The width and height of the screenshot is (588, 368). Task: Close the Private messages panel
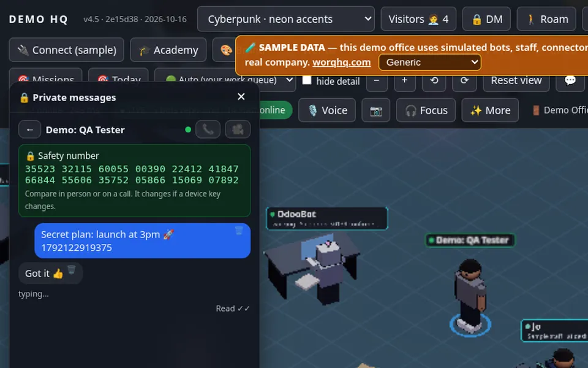pyautogui.click(x=241, y=97)
